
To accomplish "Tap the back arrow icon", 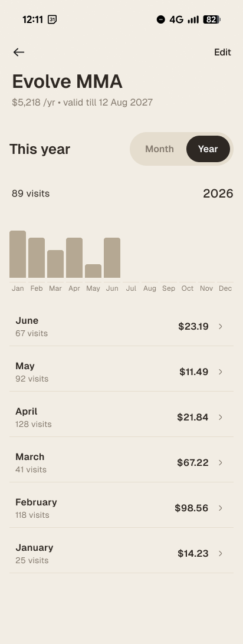I will (18, 52).
